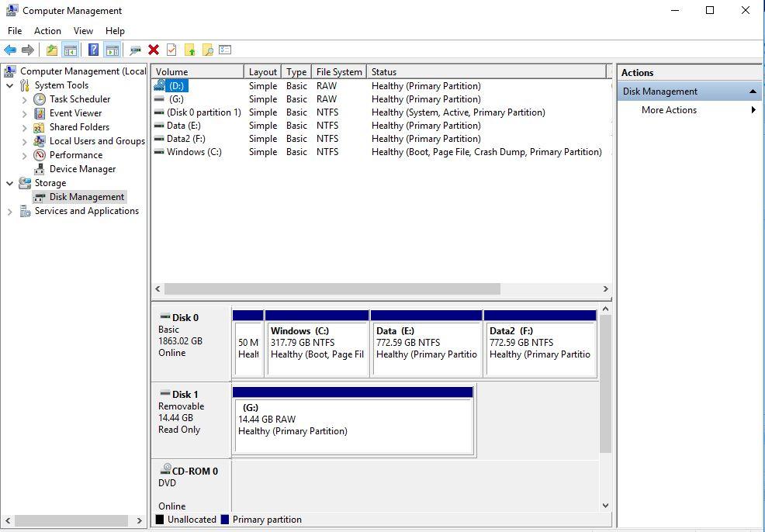Click the blue Back arrow in toolbar
Screen dimensions: 765x532
[10, 50]
